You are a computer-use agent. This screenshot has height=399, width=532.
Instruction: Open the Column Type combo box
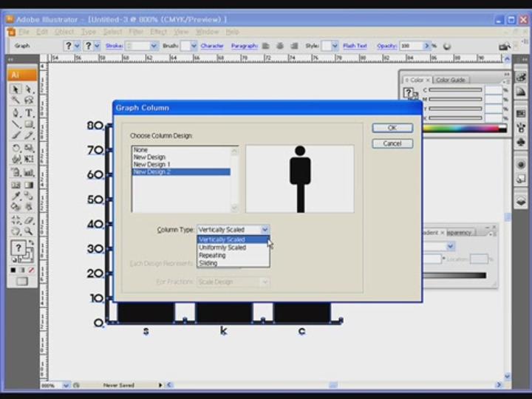[x=233, y=230]
